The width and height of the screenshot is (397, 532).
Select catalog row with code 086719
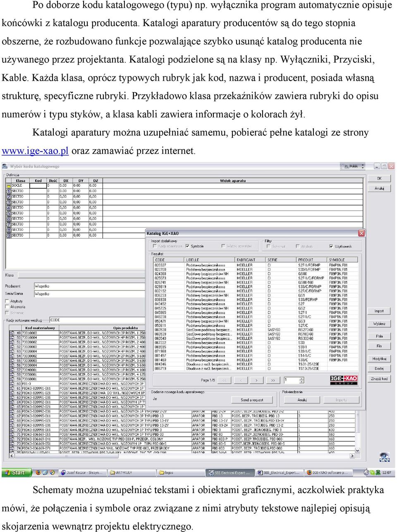256,369
